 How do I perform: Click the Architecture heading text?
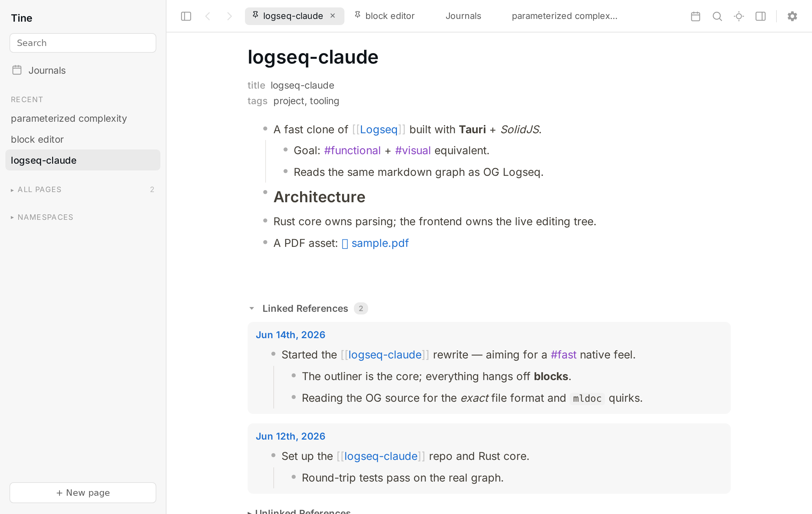point(319,197)
